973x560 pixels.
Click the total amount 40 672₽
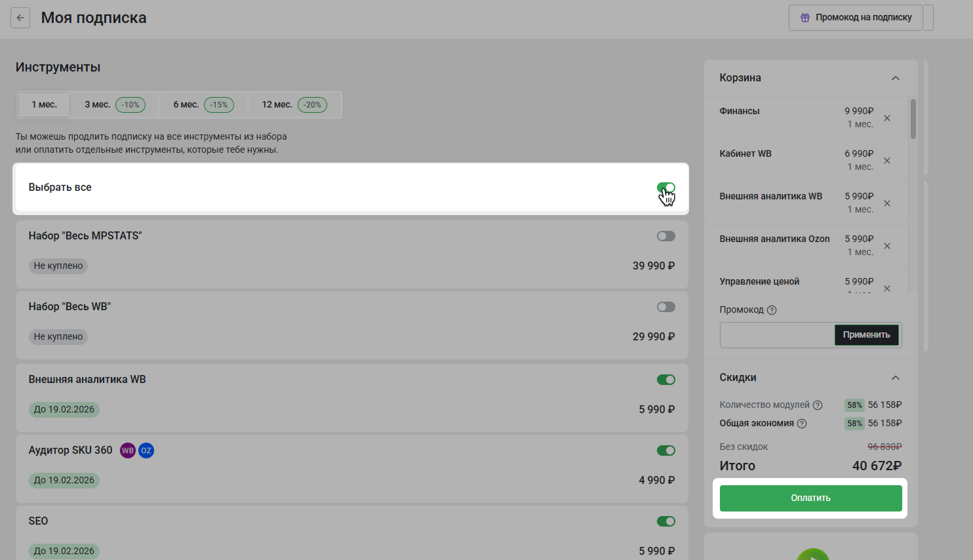[877, 466]
